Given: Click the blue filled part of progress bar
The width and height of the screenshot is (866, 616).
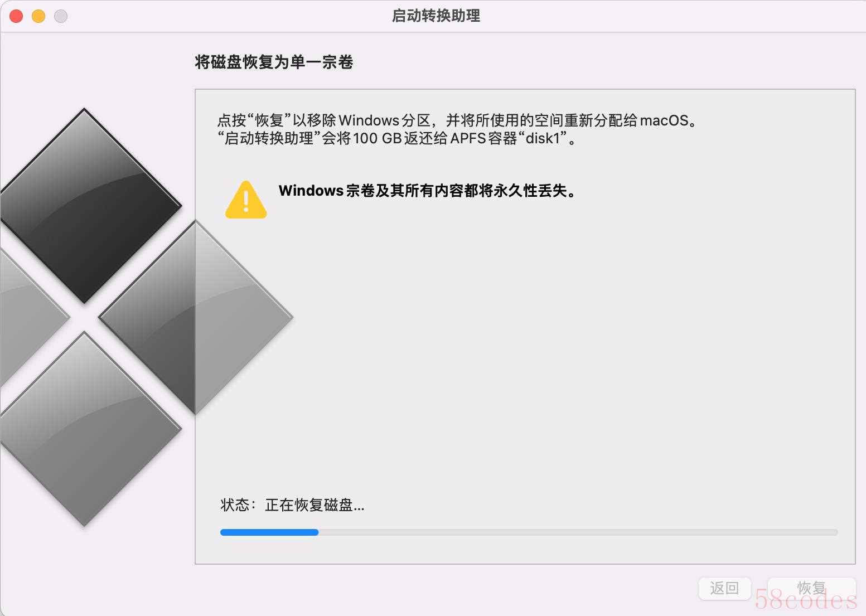Looking at the screenshot, I should (269, 532).
